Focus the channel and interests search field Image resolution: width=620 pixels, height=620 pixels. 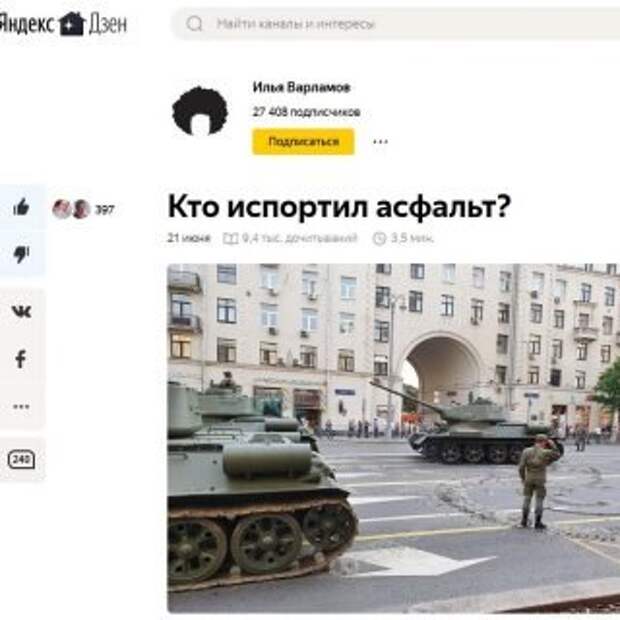[x=395, y=24]
